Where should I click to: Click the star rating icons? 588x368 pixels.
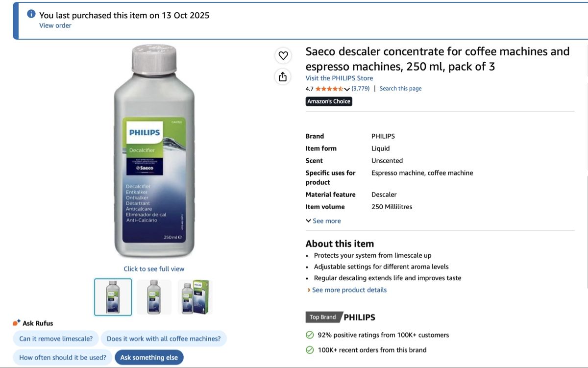click(x=329, y=89)
